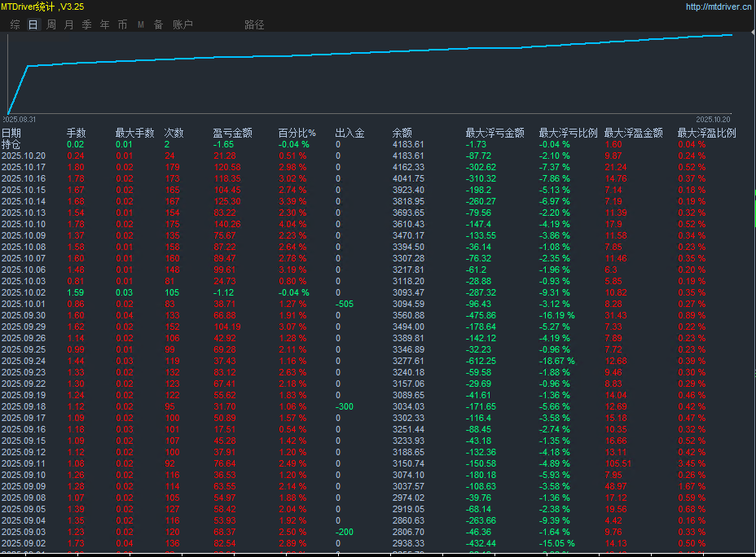Select the 2025.10.14 row date
This screenshot has width=756, height=557.
click(24, 201)
